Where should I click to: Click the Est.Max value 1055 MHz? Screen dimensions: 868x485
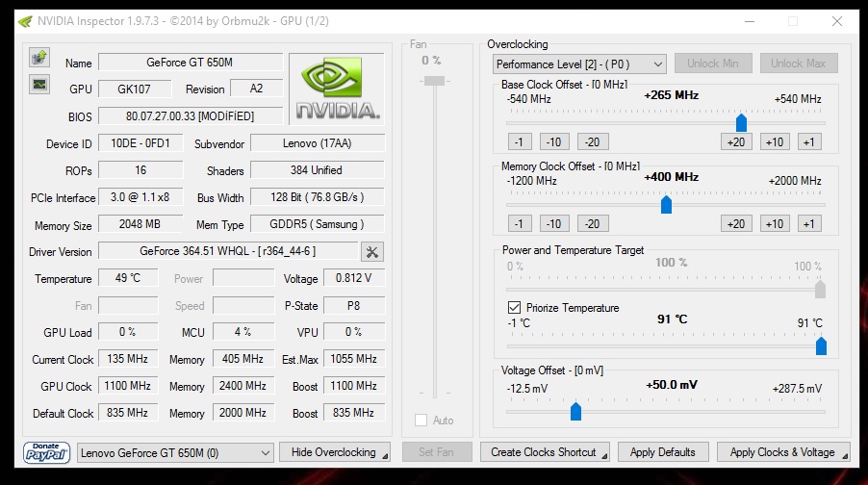(354, 359)
